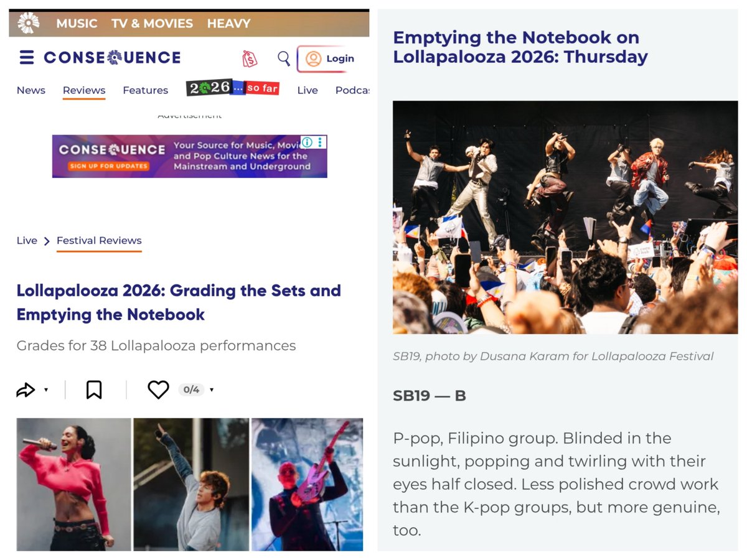The height and width of the screenshot is (560, 747).
Task: Open the ad options three-dot icon
Action: click(321, 142)
